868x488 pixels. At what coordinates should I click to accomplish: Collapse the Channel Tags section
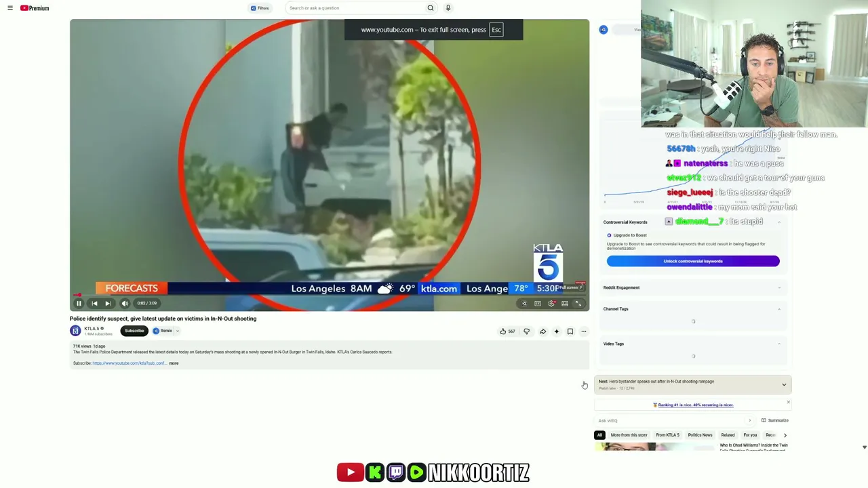coord(779,309)
